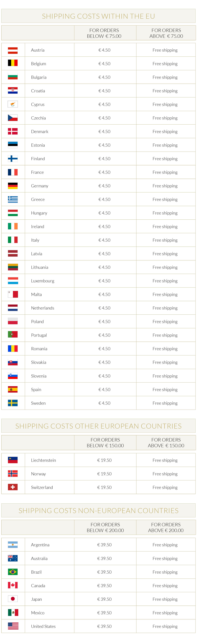Click the Cyprus flag icon
Screen dimensions: 197x644
[13, 105]
